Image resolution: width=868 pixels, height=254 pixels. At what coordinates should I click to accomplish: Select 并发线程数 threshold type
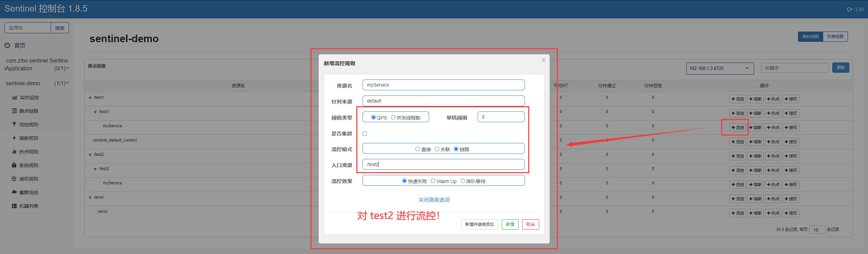click(393, 117)
